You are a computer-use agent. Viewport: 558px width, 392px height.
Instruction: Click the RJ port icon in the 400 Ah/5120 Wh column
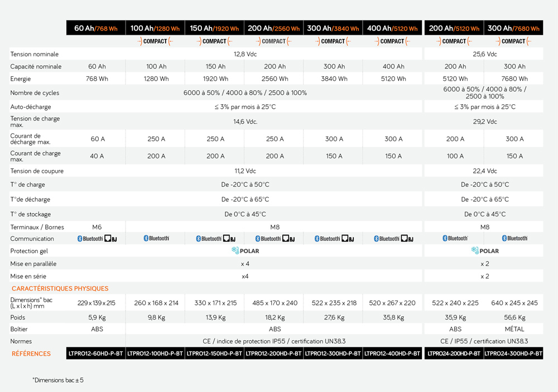tap(407, 239)
